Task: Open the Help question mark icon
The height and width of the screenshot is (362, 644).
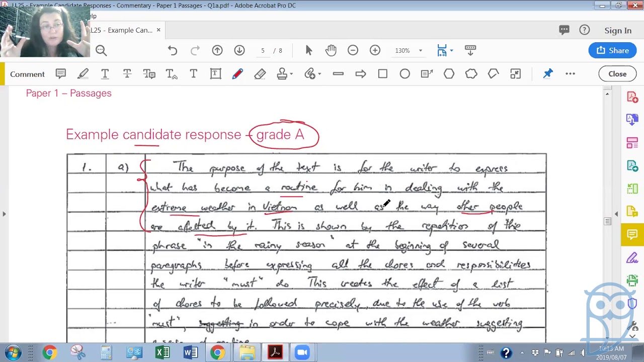Action: (584, 30)
